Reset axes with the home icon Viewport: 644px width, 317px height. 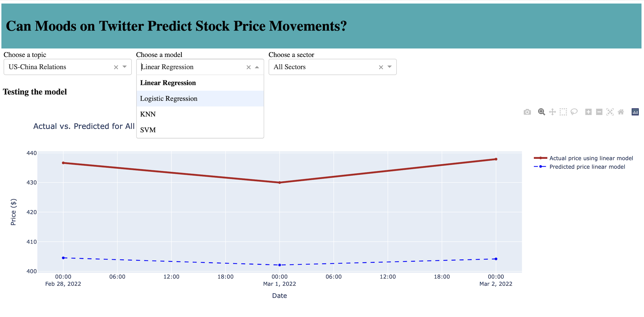click(x=621, y=112)
